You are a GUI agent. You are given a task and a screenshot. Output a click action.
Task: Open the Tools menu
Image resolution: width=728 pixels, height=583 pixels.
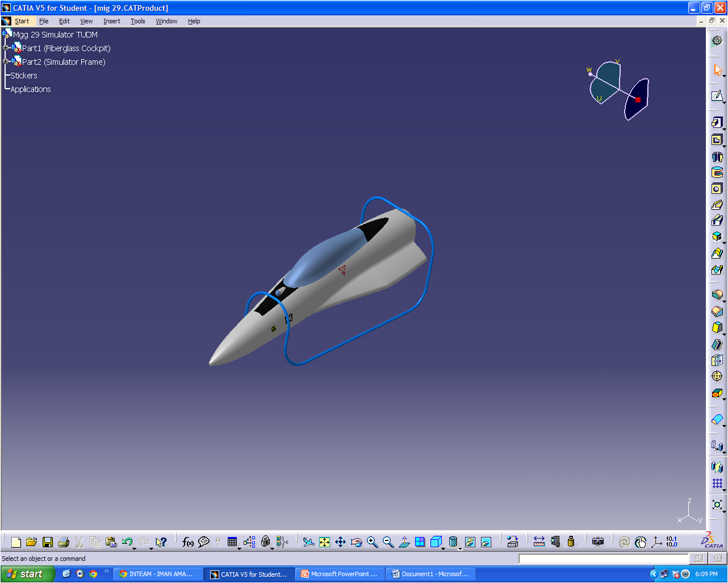pos(138,21)
